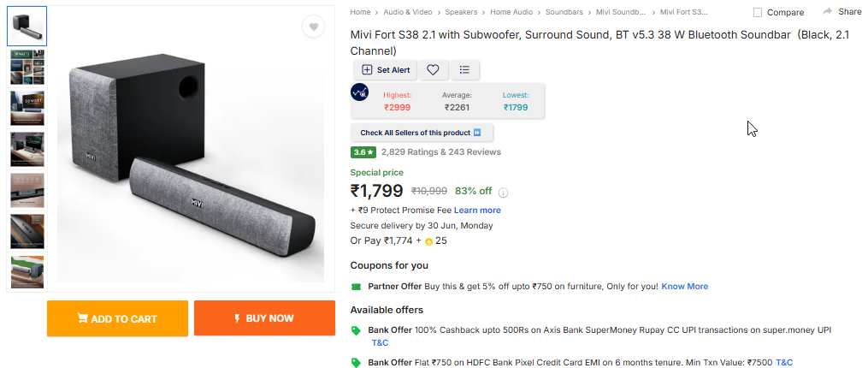The height and width of the screenshot is (368, 868).
Task: Open the 3.6 star rating badge
Action: pyautogui.click(x=363, y=152)
